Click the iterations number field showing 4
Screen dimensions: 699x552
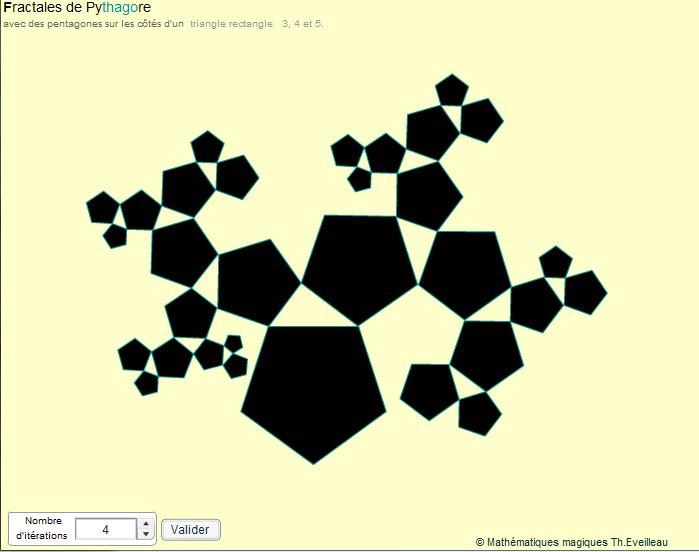click(105, 529)
